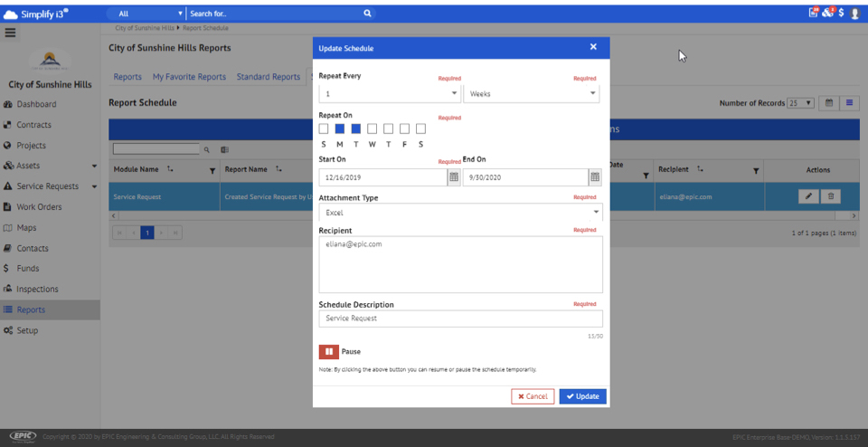Click the red Pause schedule button
The width and height of the screenshot is (868, 447).
click(x=327, y=351)
